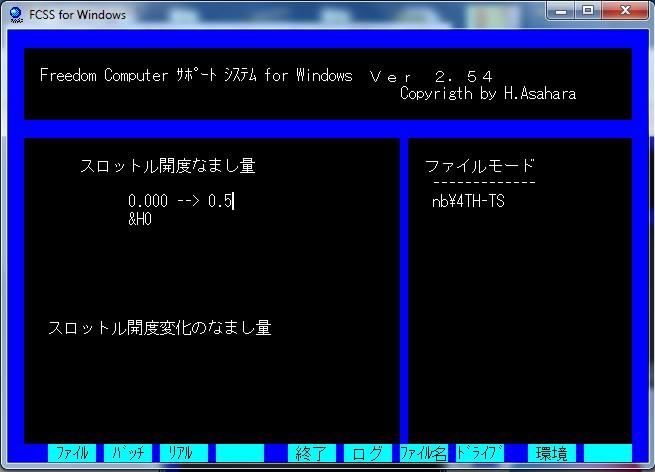655x472 pixels.
Task: Click the Copyrigth by H.Asahara text
Action: coord(488,93)
